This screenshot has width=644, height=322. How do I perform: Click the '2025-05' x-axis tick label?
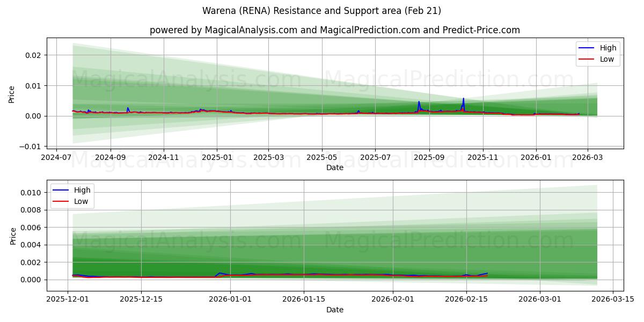pyautogui.click(x=321, y=158)
